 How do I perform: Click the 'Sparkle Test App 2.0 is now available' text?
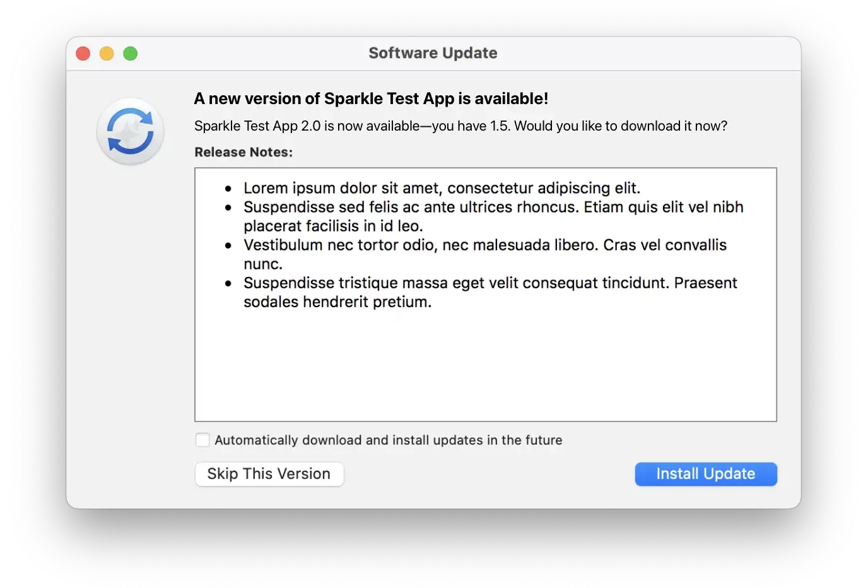[460, 126]
